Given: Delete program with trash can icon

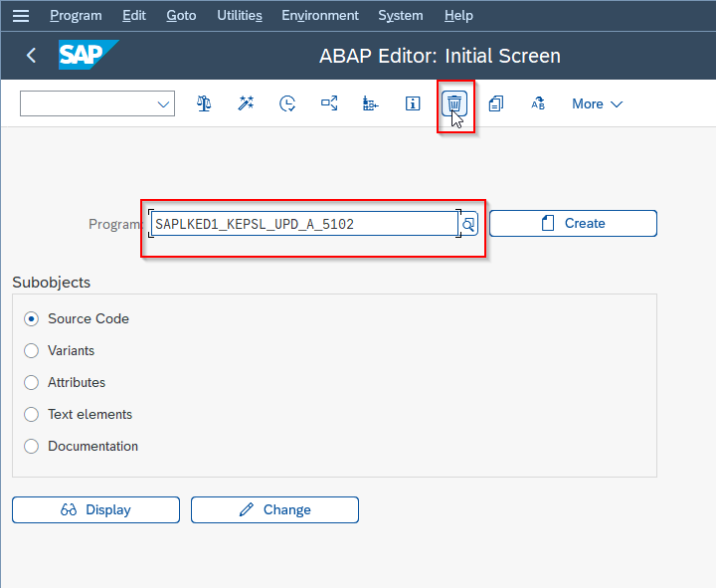Looking at the screenshot, I should click(453, 103).
